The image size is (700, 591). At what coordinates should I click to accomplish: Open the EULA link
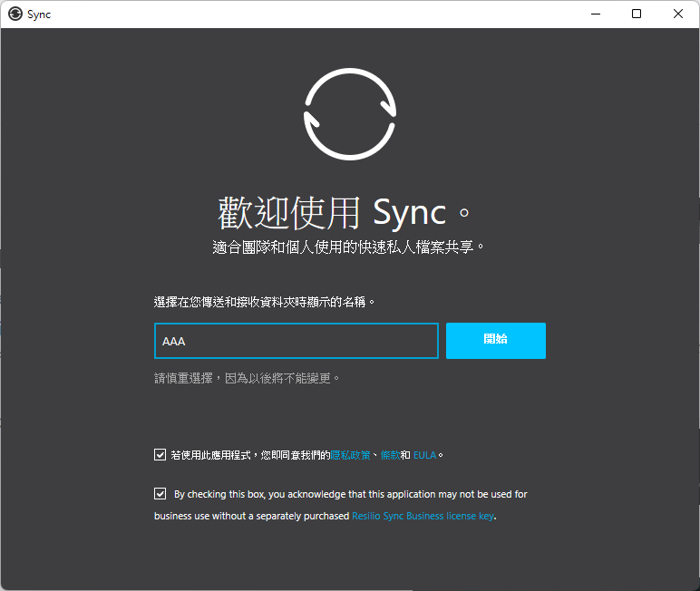click(424, 455)
